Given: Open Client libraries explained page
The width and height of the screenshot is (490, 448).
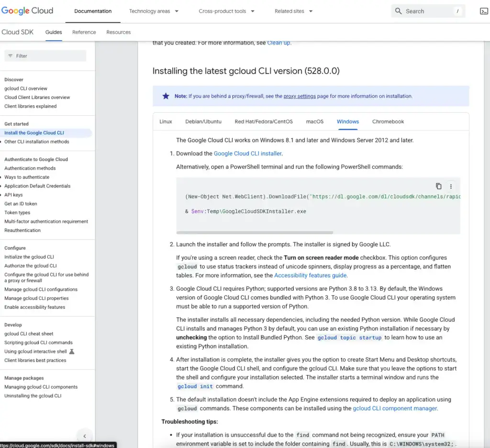Looking at the screenshot, I should [x=30, y=106].
